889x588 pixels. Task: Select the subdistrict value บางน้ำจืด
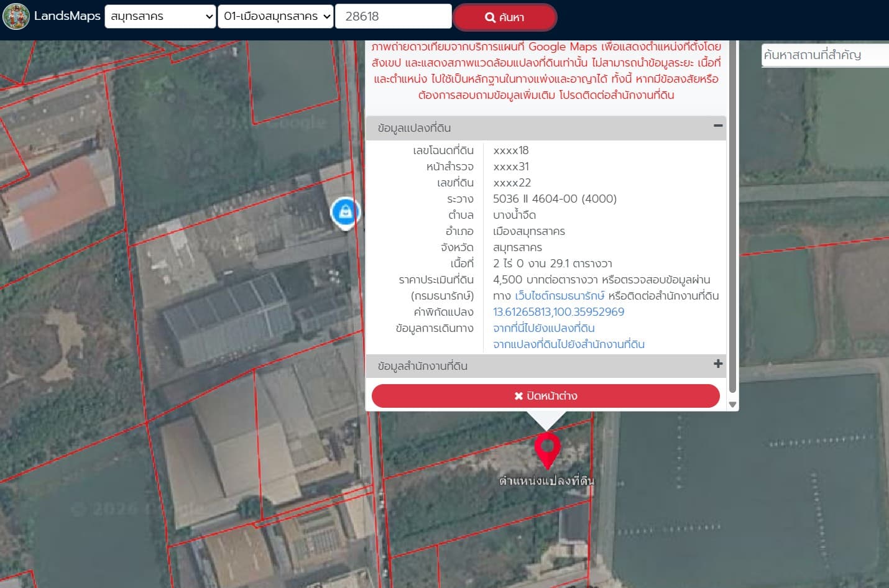coord(514,215)
